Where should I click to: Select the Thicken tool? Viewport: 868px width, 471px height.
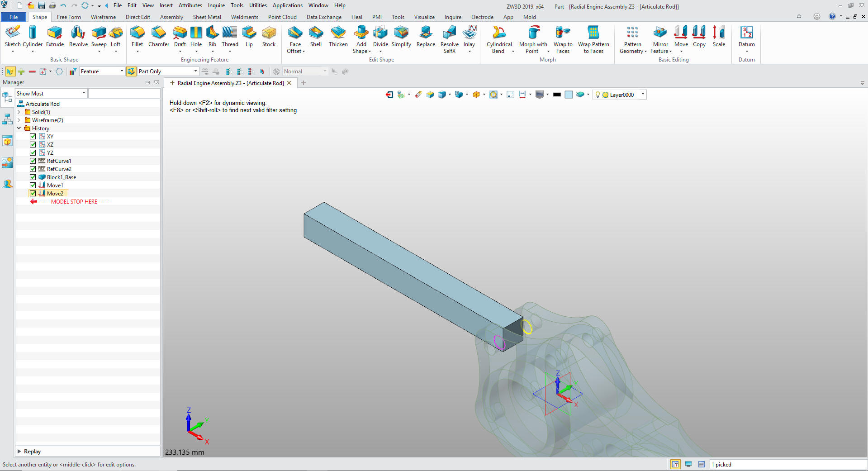click(x=338, y=36)
